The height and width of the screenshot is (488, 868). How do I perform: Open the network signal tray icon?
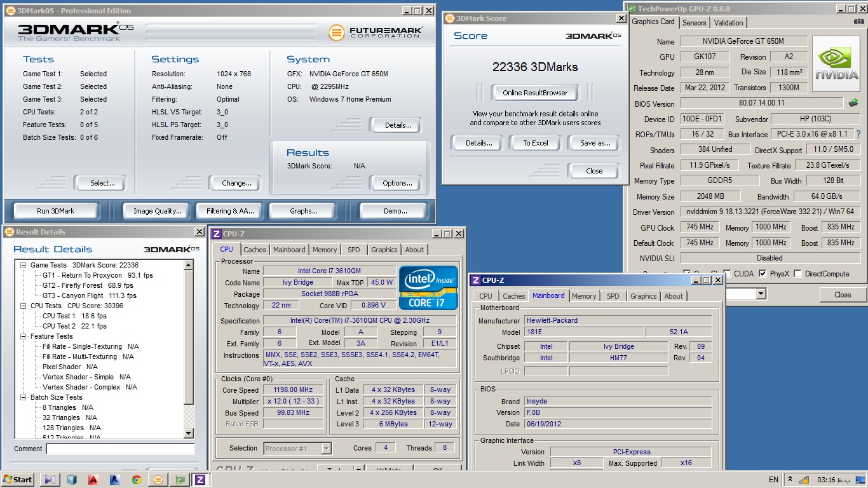(803, 480)
